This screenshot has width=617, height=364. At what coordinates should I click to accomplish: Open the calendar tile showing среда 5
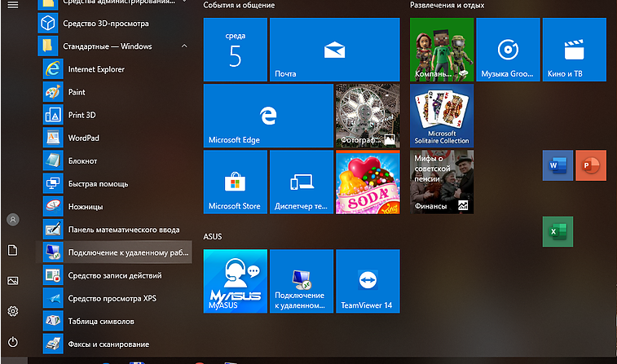pos(236,50)
